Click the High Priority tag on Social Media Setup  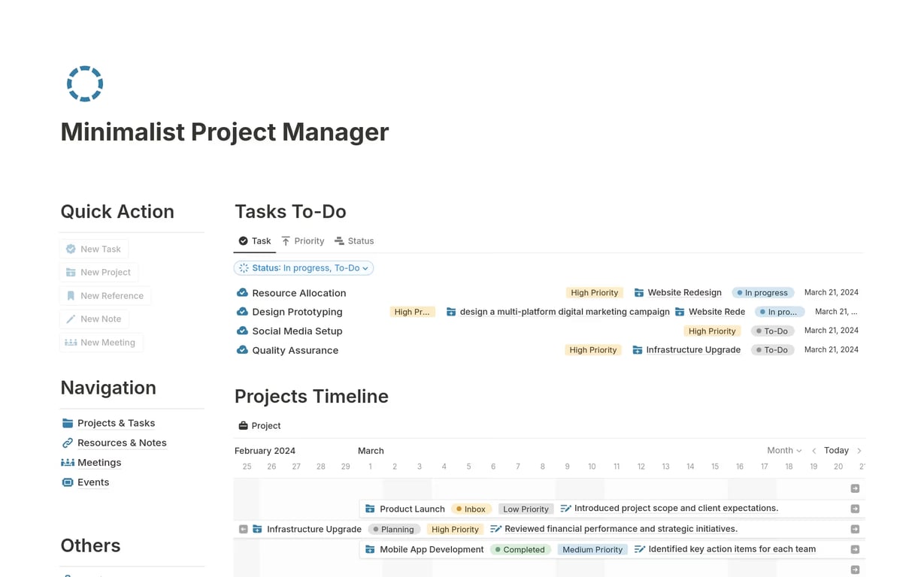712,331
